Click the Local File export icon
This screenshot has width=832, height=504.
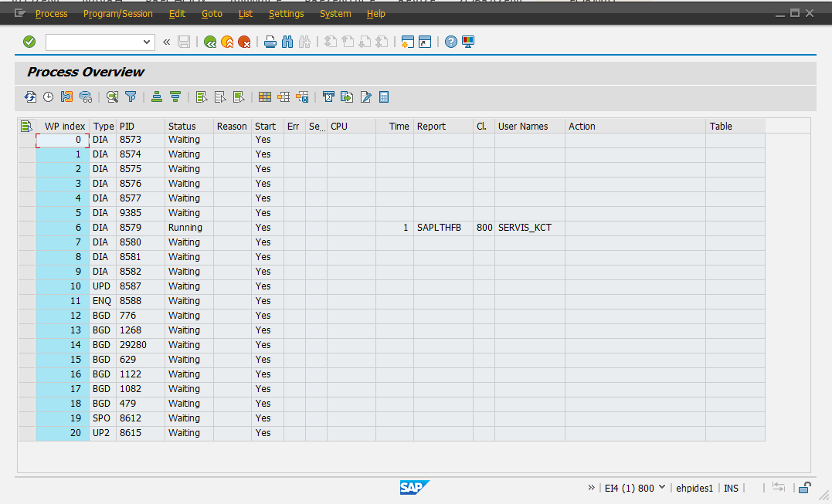(x=347, y=97)
